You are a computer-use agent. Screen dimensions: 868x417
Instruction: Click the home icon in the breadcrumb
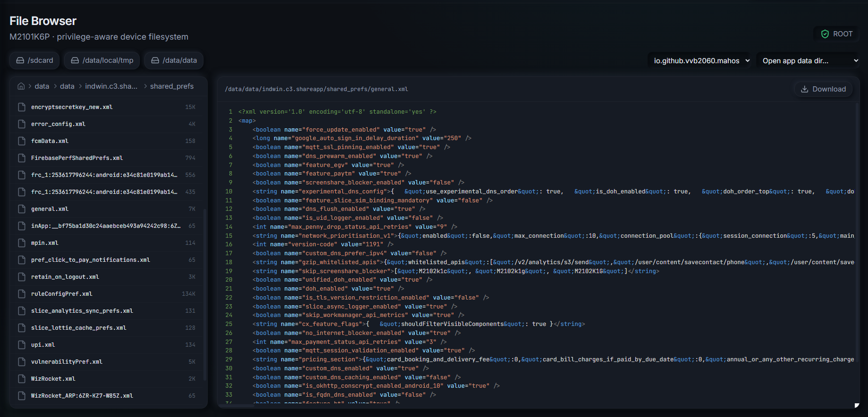[x=21, y=86]
